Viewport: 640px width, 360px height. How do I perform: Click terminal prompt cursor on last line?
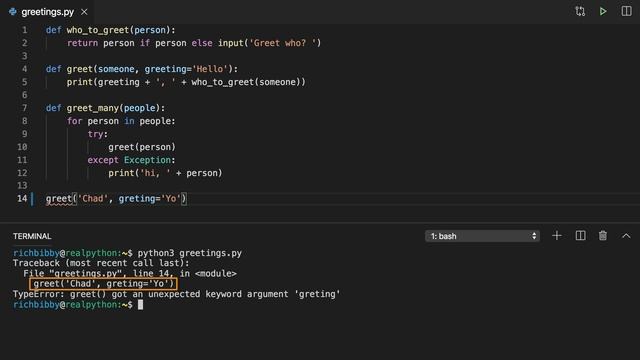click(x=140, y=304)
